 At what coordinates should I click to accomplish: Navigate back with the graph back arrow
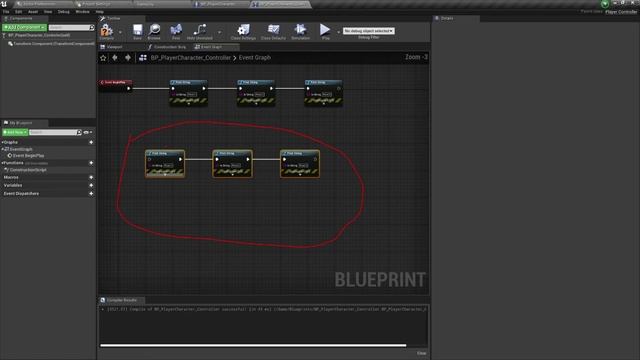(x=115, y=58)
